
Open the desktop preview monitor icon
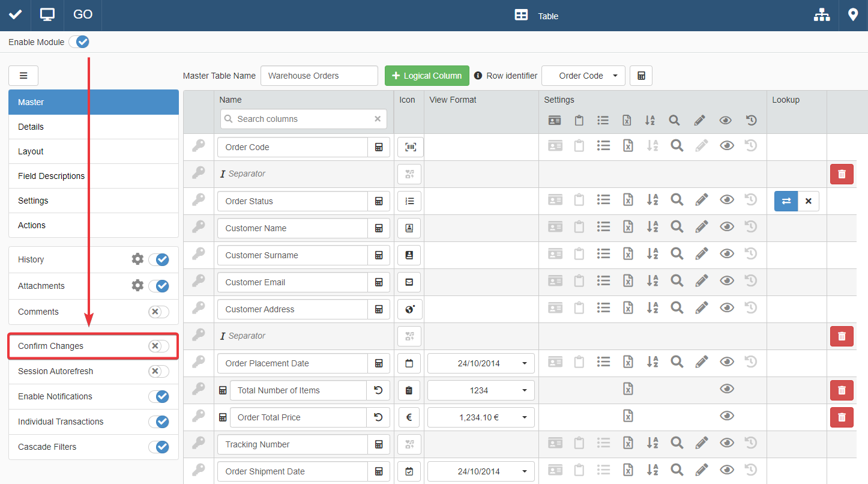click(47, 15)
